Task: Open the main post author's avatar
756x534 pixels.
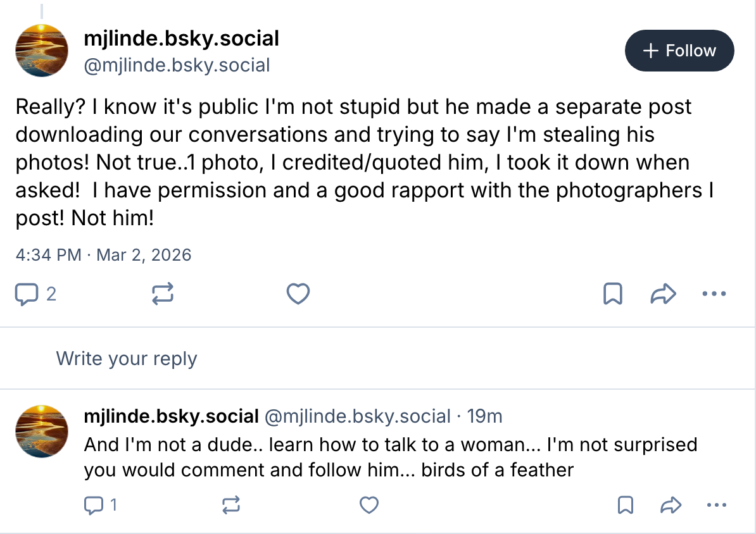Action: coord(42,51)
